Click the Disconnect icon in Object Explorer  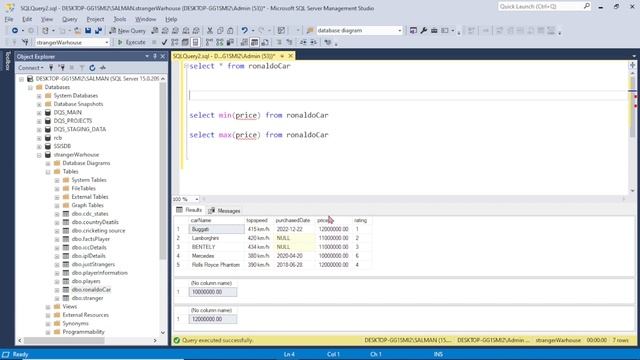62,68
